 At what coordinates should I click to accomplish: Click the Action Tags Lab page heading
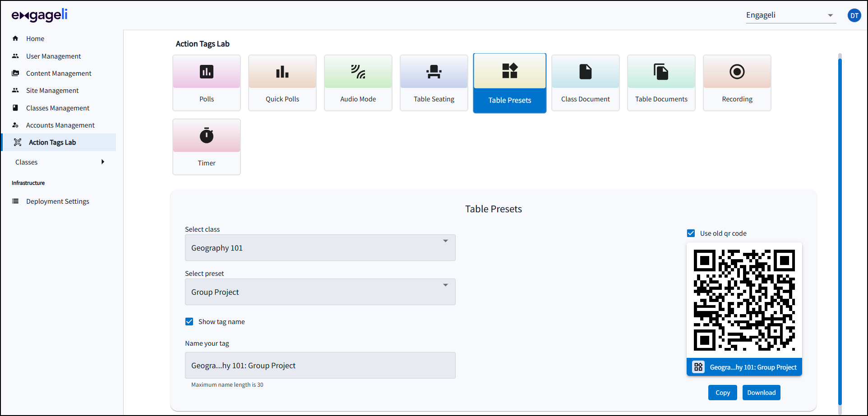pyautogui.click(x=203, y=44)
